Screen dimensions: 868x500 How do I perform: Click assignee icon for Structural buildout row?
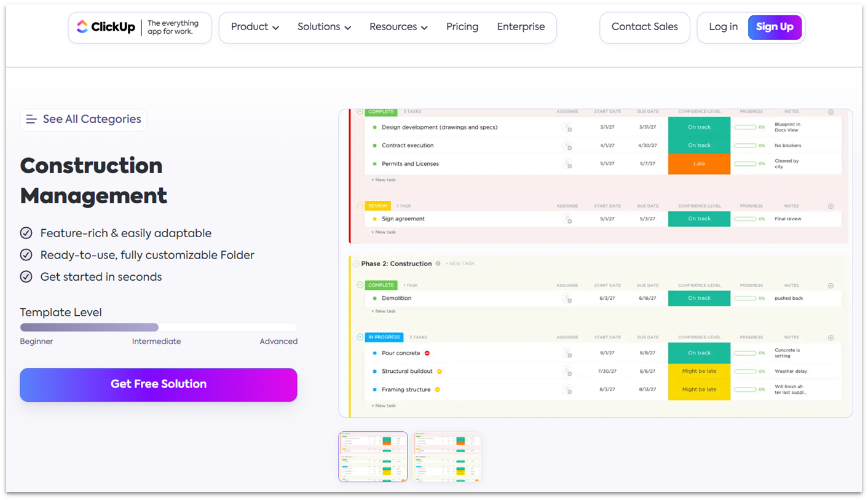(567, 372)
